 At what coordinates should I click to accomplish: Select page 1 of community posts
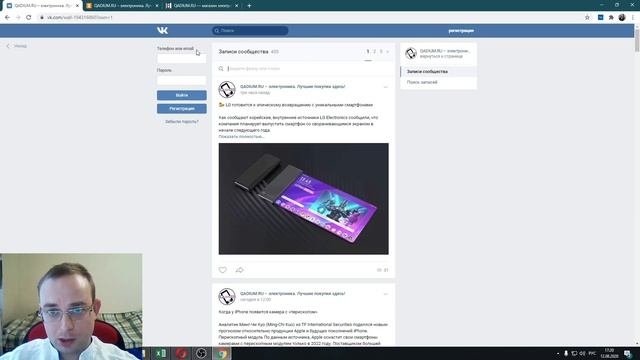[x=368, y=52]
